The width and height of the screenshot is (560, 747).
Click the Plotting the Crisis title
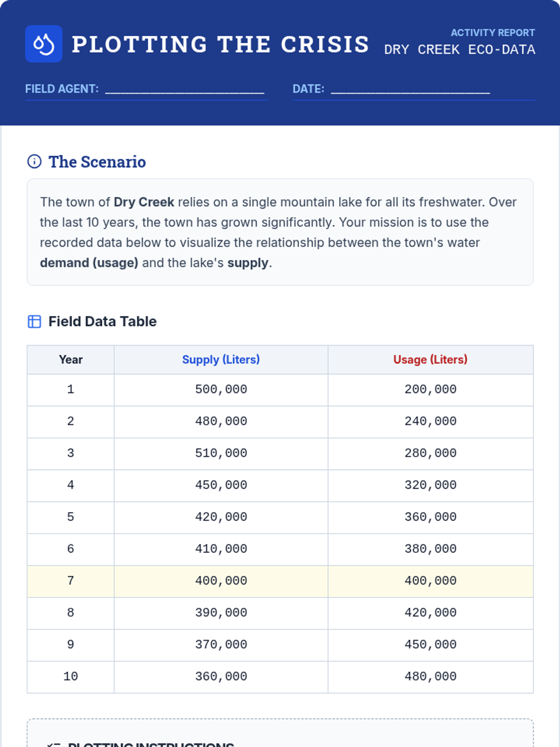220,44
